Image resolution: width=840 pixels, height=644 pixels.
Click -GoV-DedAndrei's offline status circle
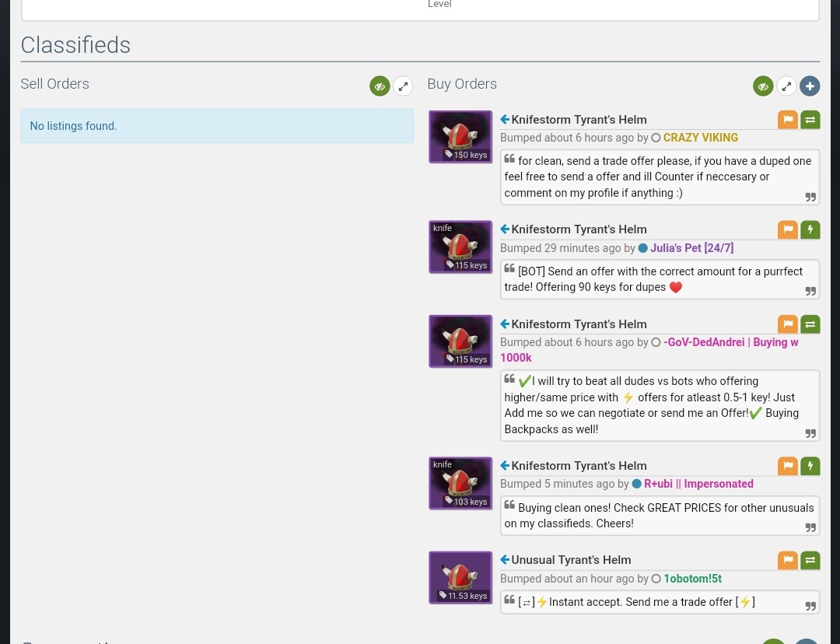tap(656, 342)
